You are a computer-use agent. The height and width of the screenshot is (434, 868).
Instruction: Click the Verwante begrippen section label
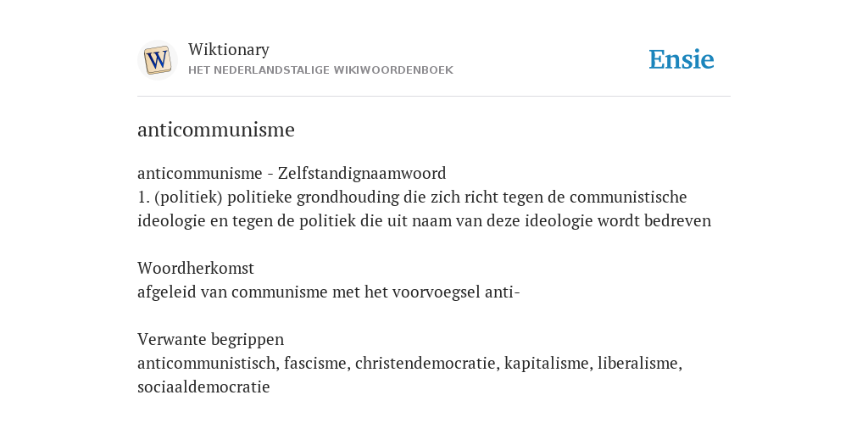click(x=210, y=339)
